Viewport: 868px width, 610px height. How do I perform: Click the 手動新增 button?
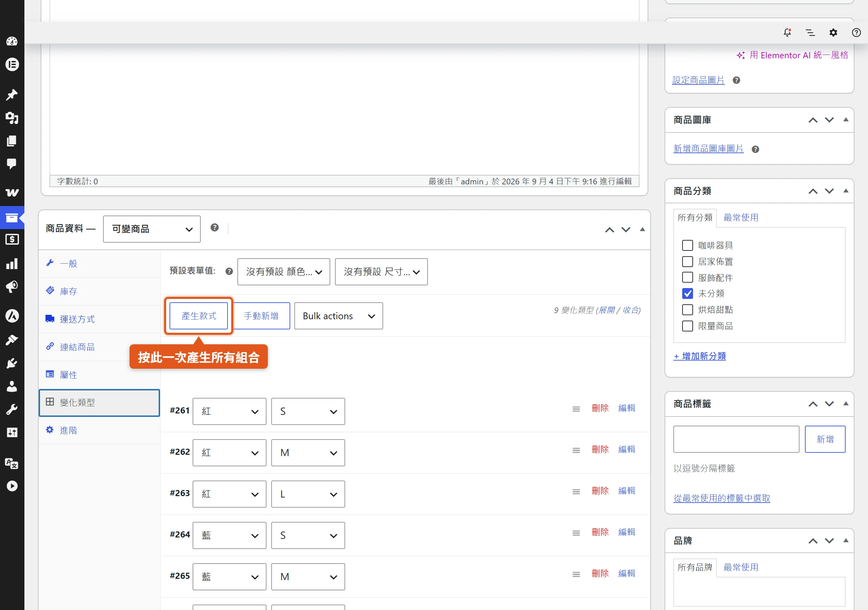point(261,316)
